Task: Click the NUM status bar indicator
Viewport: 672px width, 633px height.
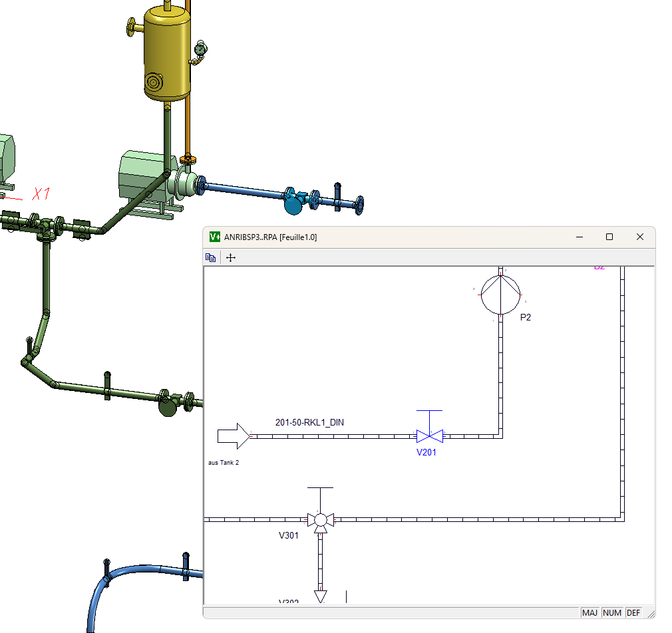Action: (x=612, y=613)
